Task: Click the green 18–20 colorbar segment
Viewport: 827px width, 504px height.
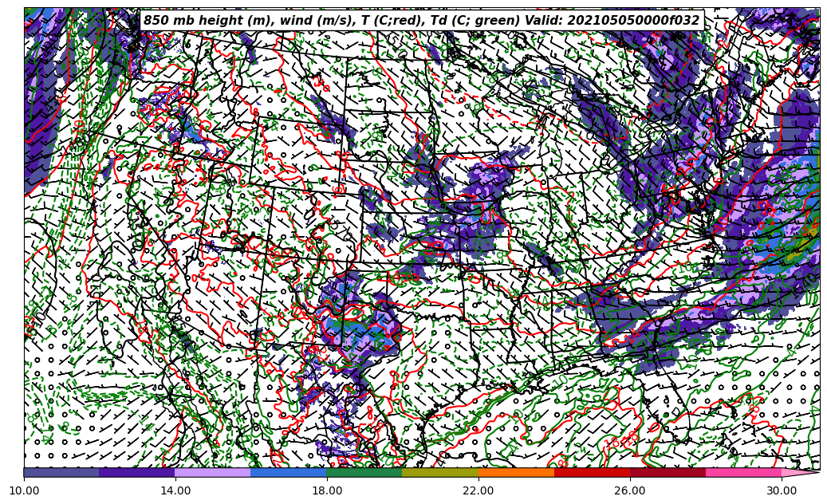Action: coord(364,472)
